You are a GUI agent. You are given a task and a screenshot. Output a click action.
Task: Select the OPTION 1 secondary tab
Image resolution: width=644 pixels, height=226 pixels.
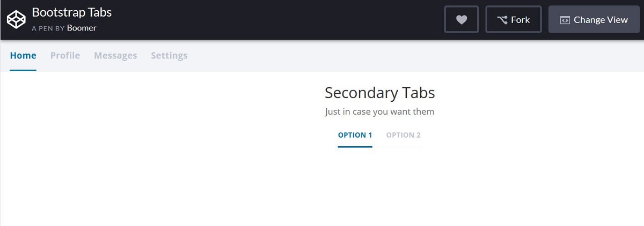tap(355, 135)
